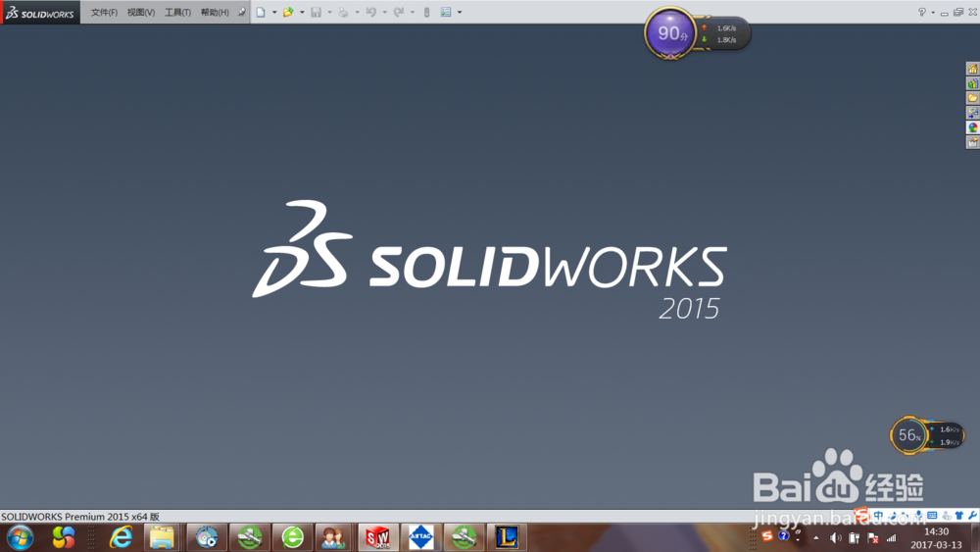Open the 帮助(H) menu

tap(215, 13)
